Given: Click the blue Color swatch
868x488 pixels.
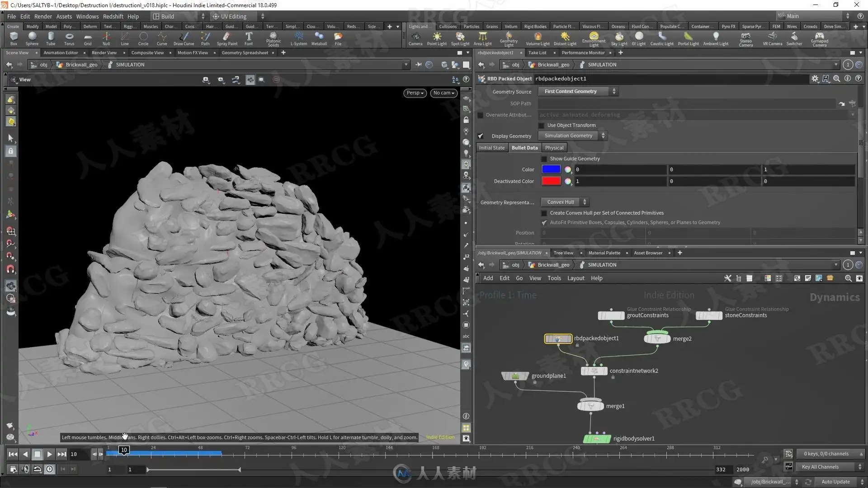Looking at the screenshot, I should (x=551, y=169).
